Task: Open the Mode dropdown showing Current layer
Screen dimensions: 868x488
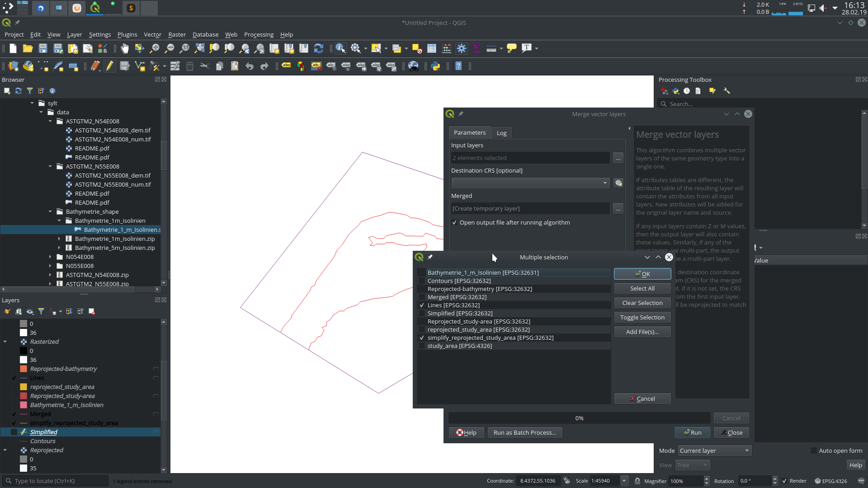Action: 714,450
